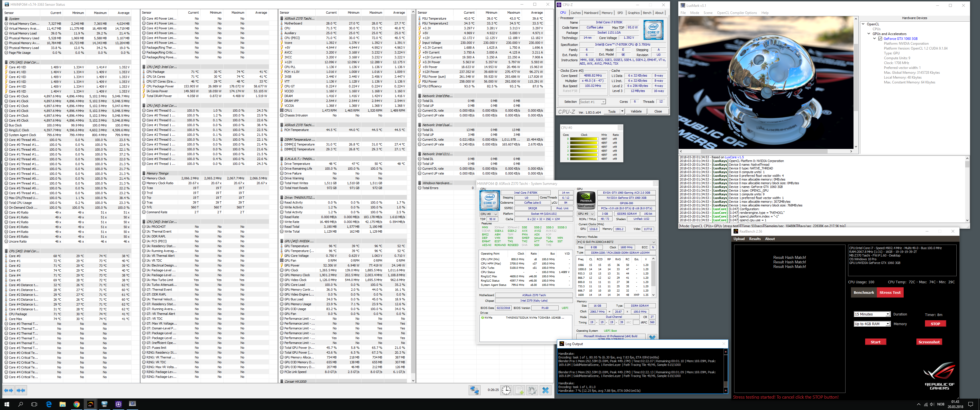Click CPU-Z Close button

click(658, 111)
